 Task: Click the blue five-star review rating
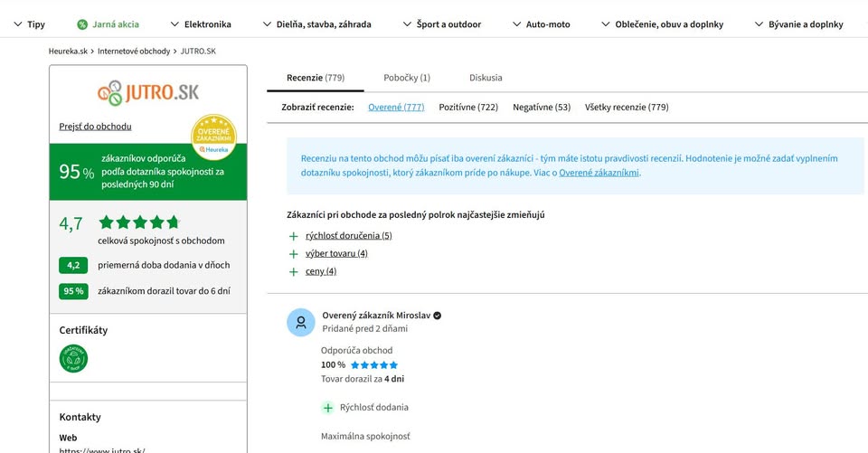(374, 365)
